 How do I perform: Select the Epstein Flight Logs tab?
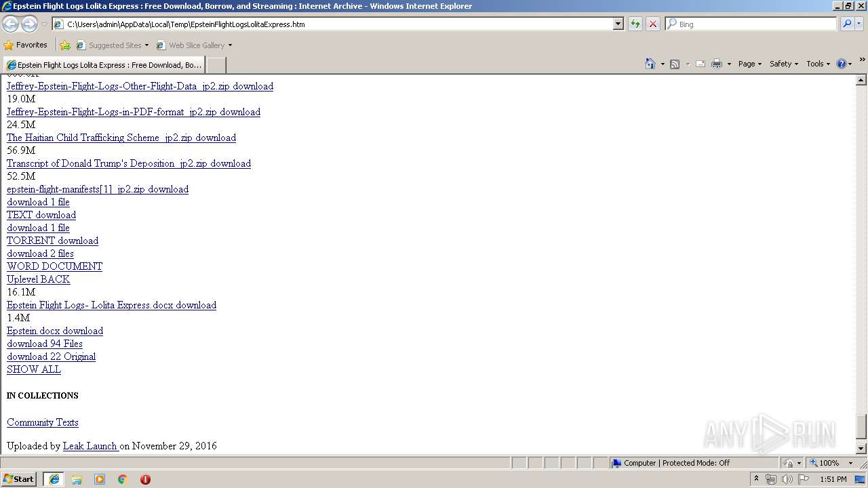tap(104, 65)
